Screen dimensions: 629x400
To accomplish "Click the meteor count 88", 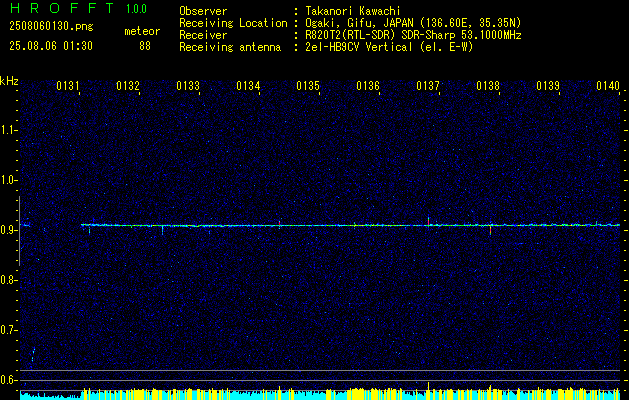I will pyautogui.click(x=145, y=46).
